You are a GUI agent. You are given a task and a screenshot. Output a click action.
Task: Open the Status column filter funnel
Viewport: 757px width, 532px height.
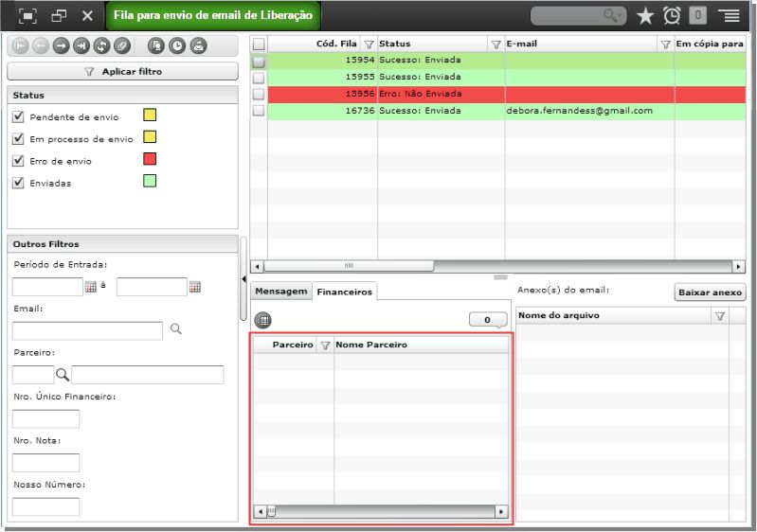496,44
